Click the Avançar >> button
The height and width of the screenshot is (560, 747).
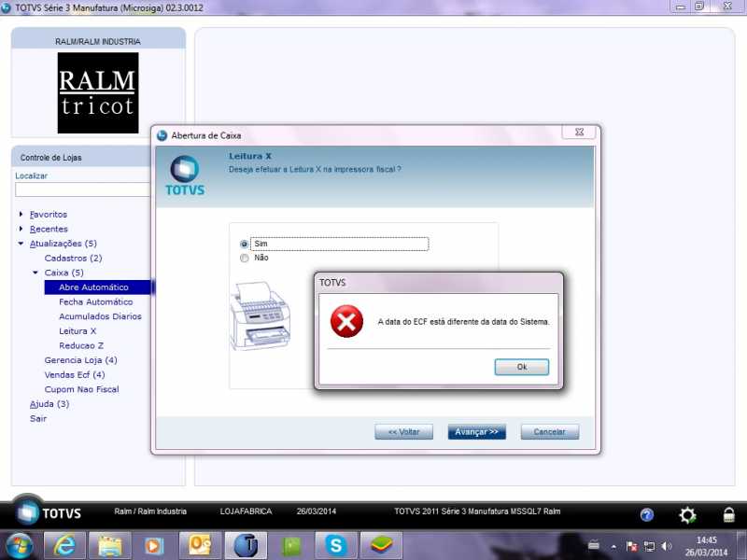[476, 432]
